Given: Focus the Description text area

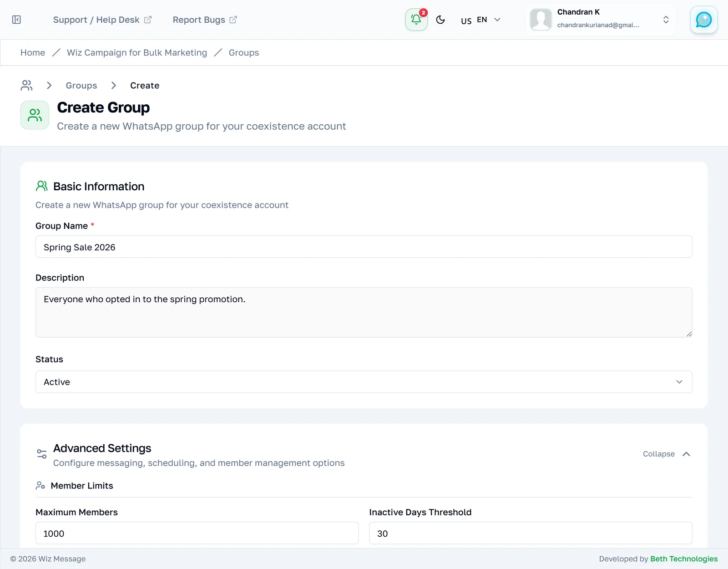Looking at the screenshot, I should coord(364,312).
